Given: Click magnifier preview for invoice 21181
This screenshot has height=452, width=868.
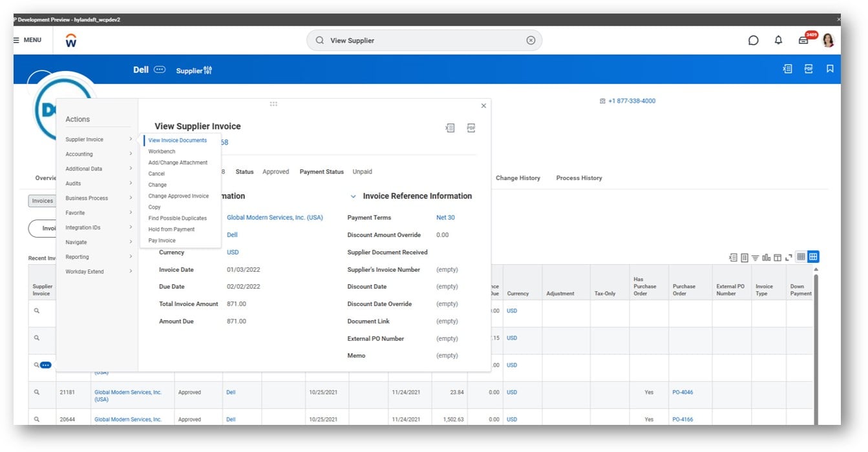Looking at the screenshot, I should [x=37, y=392].
